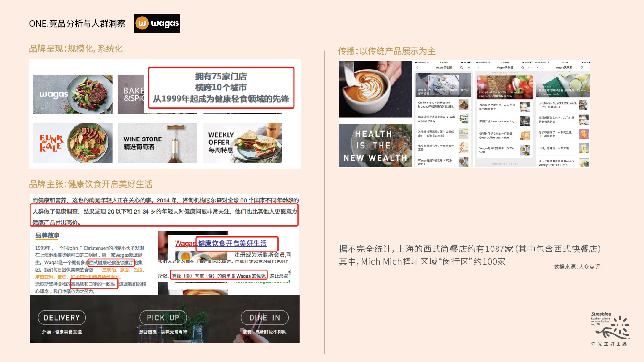Click the 'HEALTH IS THE NEW WEALTH' image
The width and height of the screenshot is (644, 362).
click(x=376, y=145)
